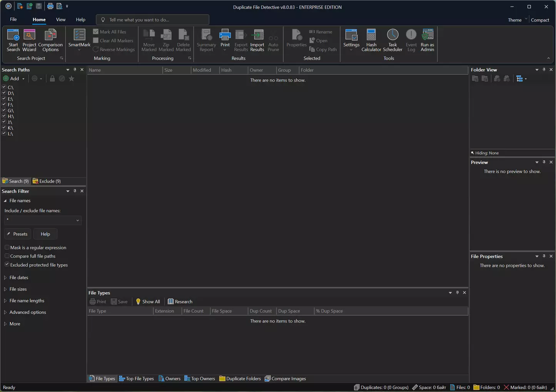Open the Owners tab
Viewport: 556px width, 392px height.
click(170, 379)
